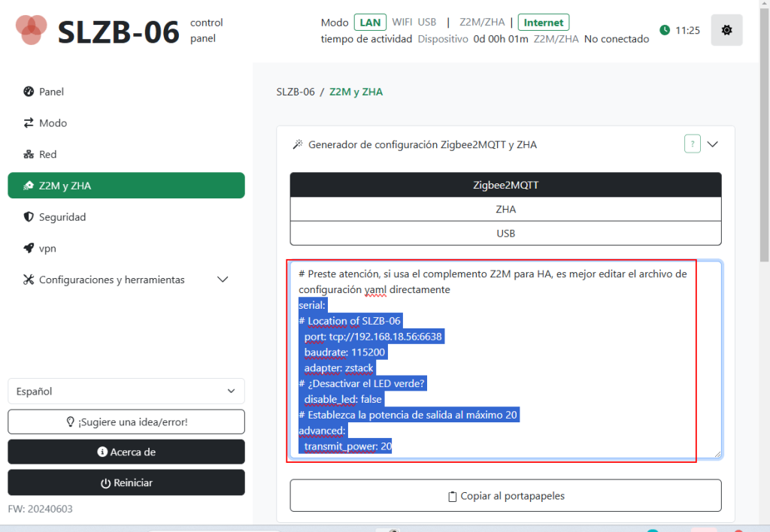Click Copiar al portapapeles button

[505, 496]
